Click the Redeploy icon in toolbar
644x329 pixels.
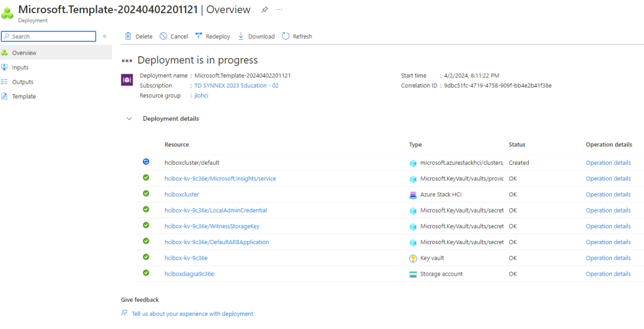pyautogui.click(x=199, y=36)
